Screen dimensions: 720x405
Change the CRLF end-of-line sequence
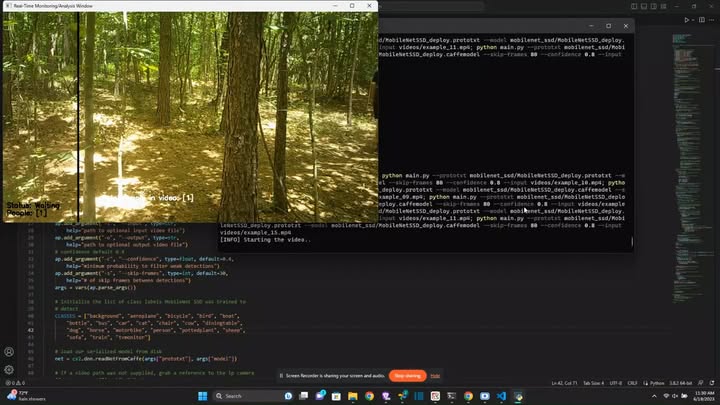tap(632, 383)
